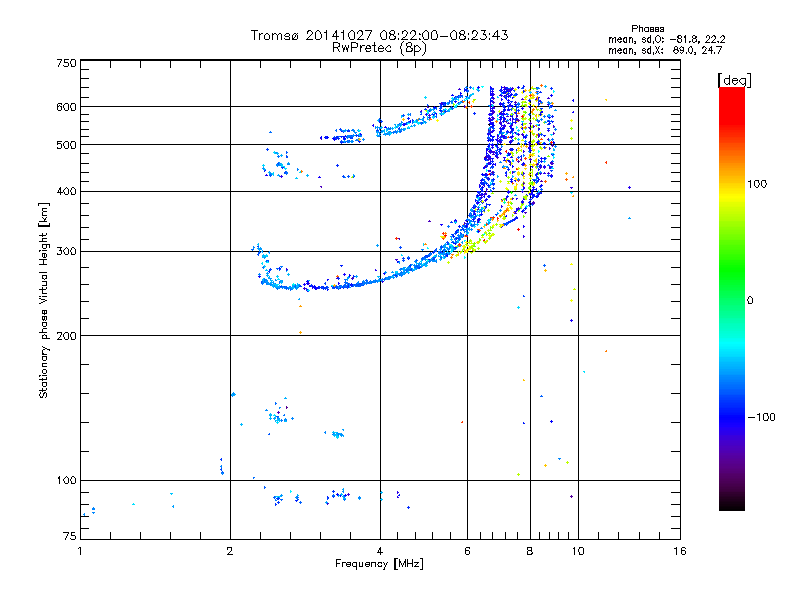
Task: Click the 'Phases' legend heading
Action: pyautogui.click(x=647, y=29)
